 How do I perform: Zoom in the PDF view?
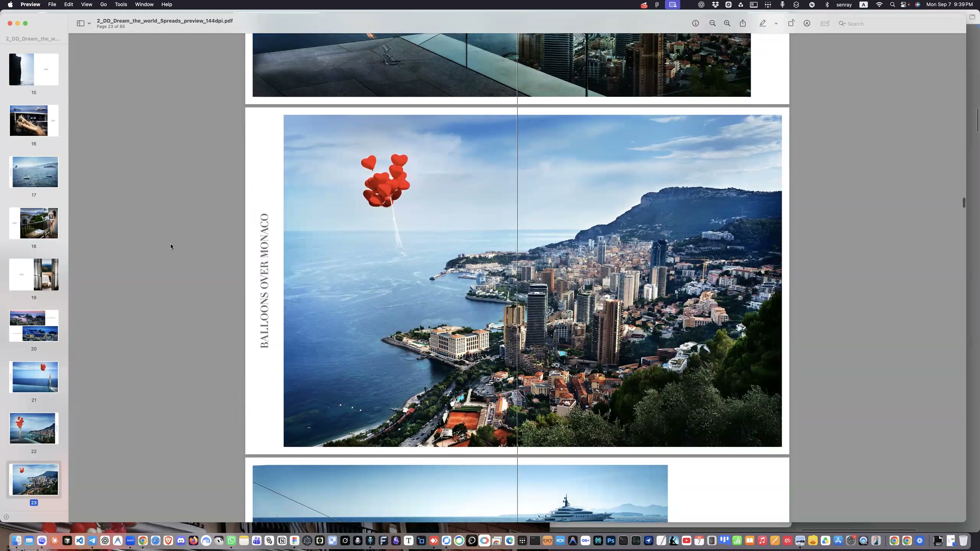[x=727, y=23]
